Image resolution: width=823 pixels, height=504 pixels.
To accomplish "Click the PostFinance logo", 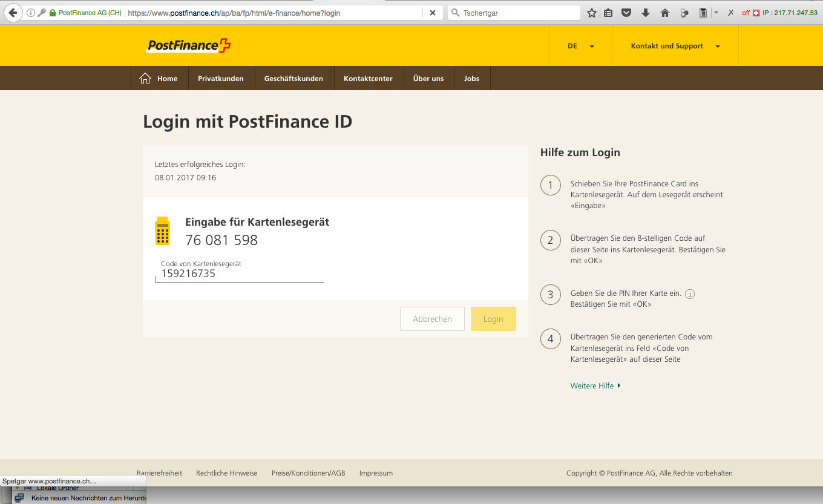I will point(189,45).
